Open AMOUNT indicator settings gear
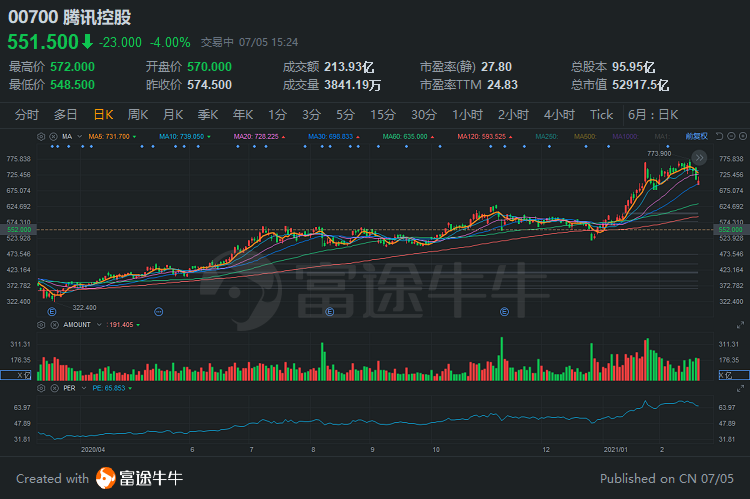 [41, 325]
